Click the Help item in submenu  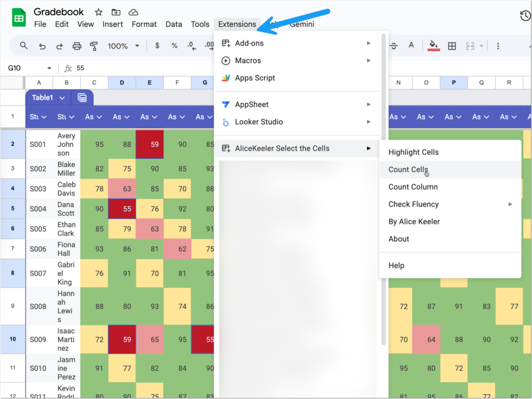click(396, 265)
